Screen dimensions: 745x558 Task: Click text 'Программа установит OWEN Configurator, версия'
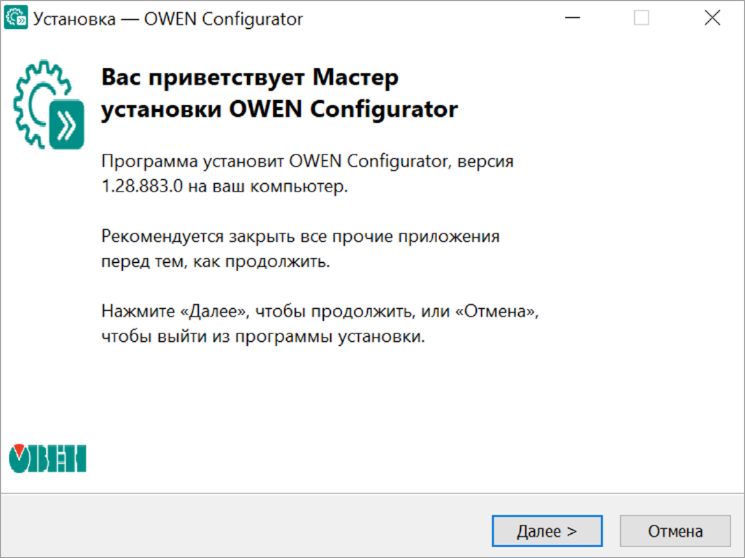[x=307, y=161]
